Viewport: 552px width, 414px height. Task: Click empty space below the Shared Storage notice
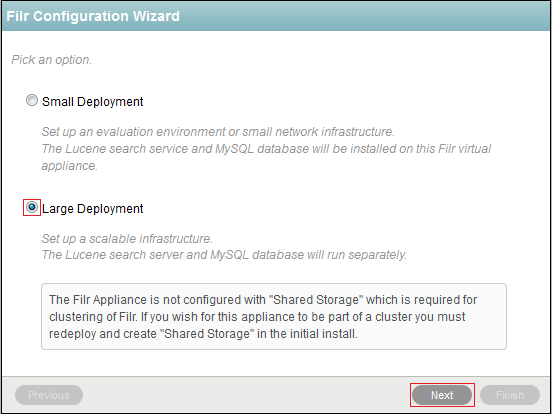[x=275, y=363]
